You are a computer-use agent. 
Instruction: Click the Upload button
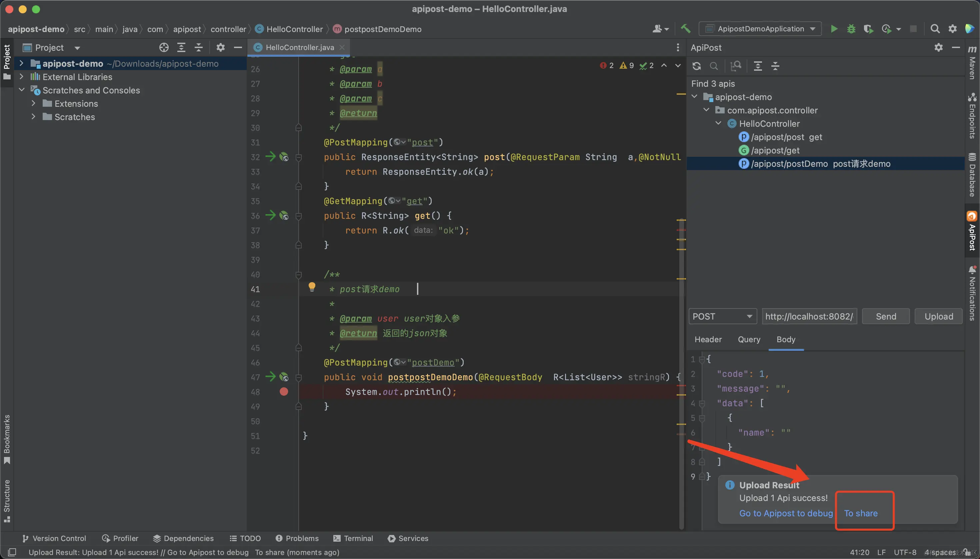click(x=939, y=317)
